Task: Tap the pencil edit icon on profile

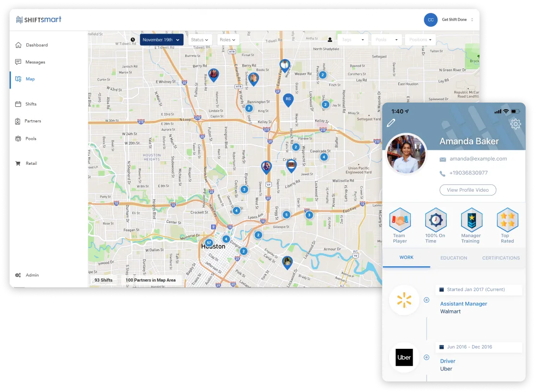Action: coord(391,123)
